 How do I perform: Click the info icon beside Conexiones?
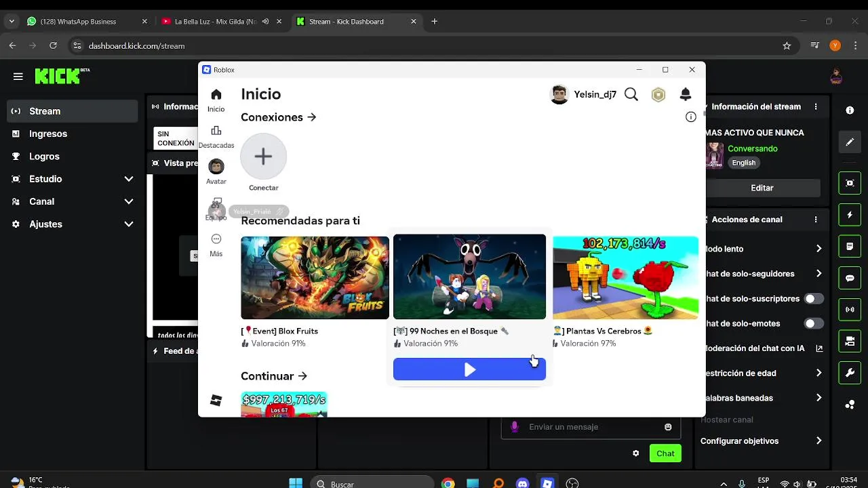(691, 117)
